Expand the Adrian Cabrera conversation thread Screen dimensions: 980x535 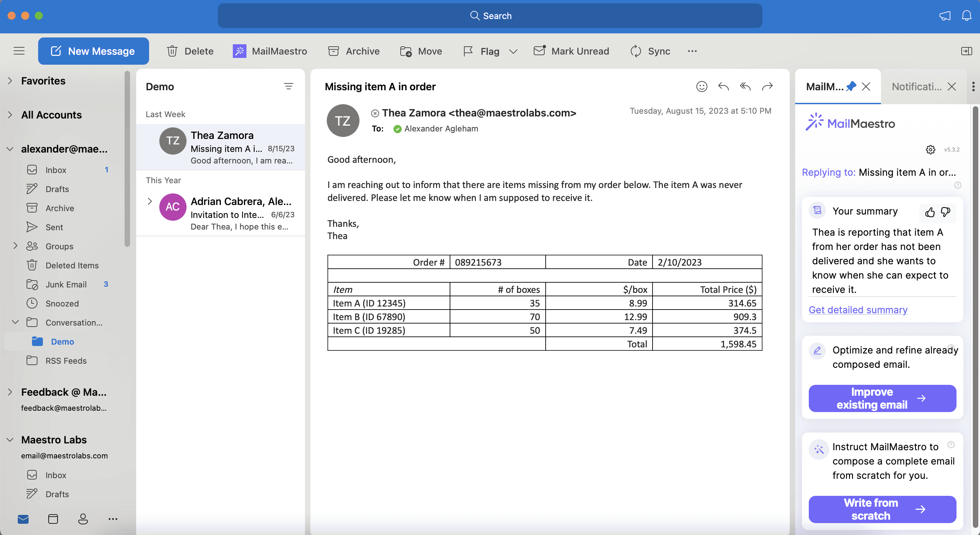point(149,201)
